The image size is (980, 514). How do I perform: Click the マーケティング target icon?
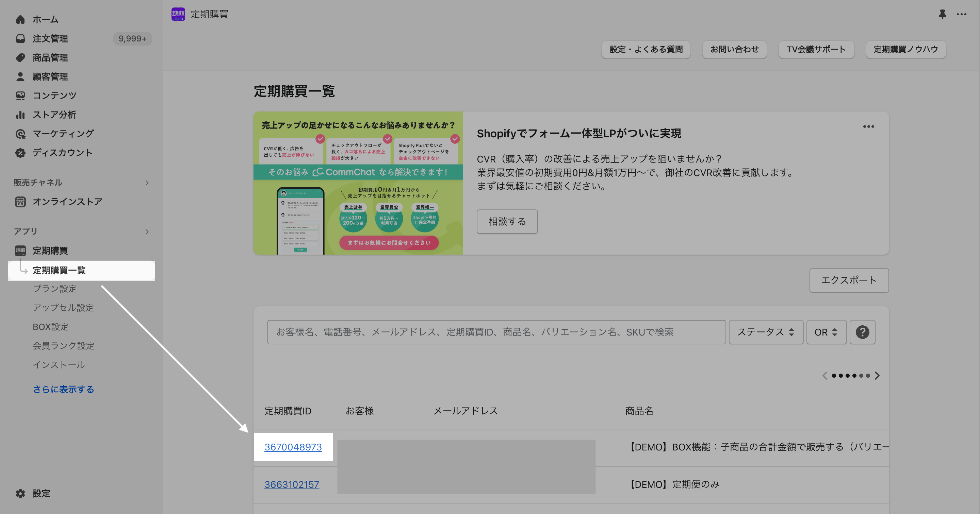20,134
